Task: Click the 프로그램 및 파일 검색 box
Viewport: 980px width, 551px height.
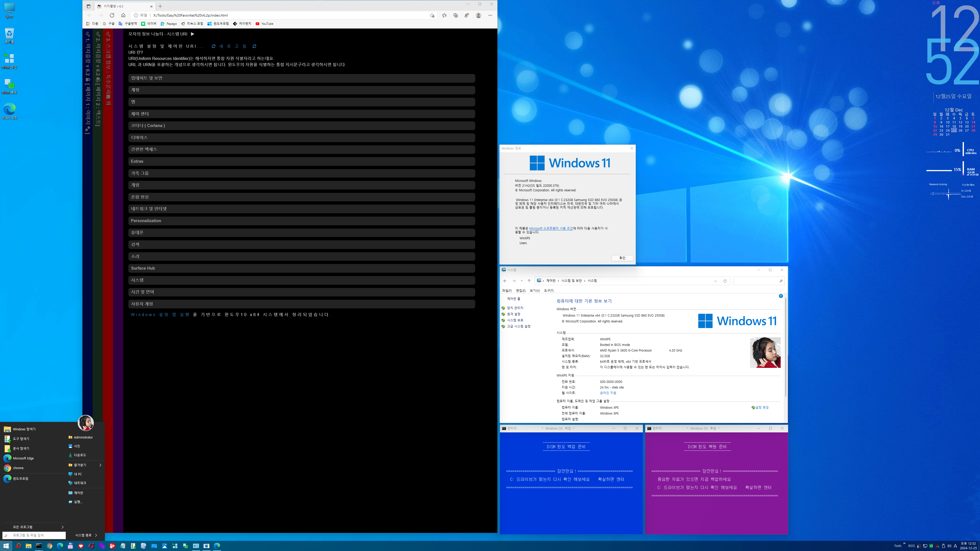Action: [x=34, y=535]
